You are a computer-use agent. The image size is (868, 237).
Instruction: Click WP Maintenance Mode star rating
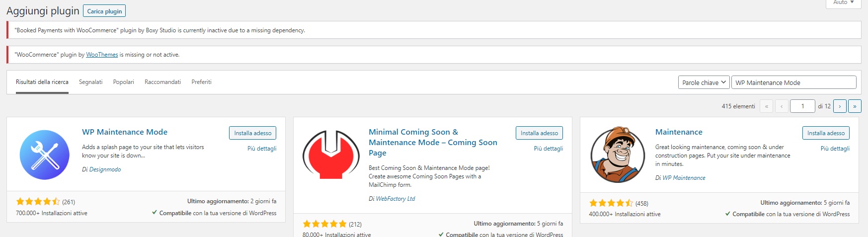tap(38, 202)
